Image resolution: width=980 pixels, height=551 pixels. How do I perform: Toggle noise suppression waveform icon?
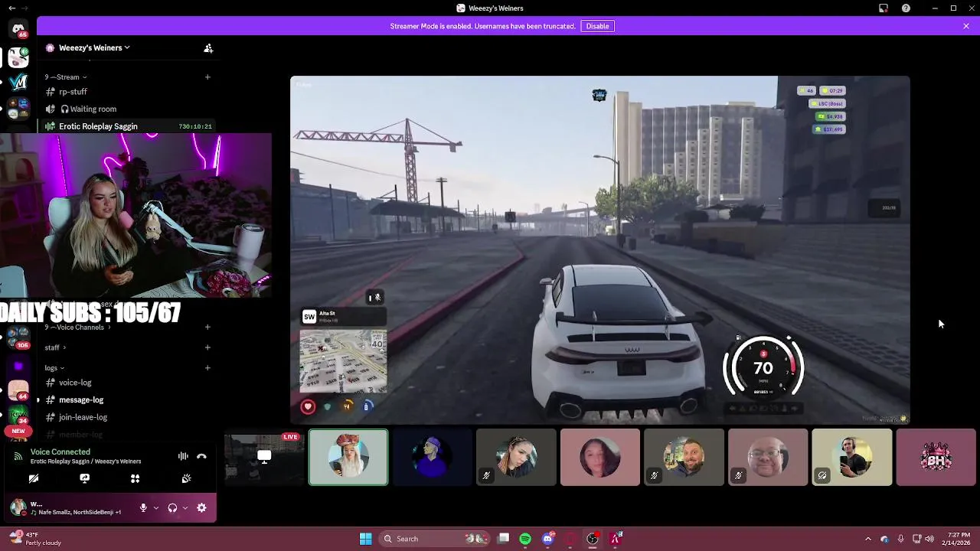tap(183, 456)
